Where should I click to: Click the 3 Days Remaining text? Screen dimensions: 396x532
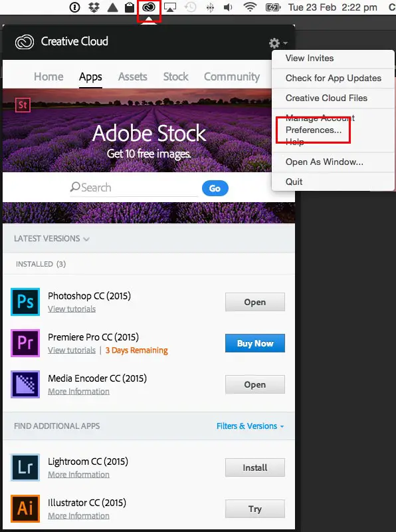[137, 350]
